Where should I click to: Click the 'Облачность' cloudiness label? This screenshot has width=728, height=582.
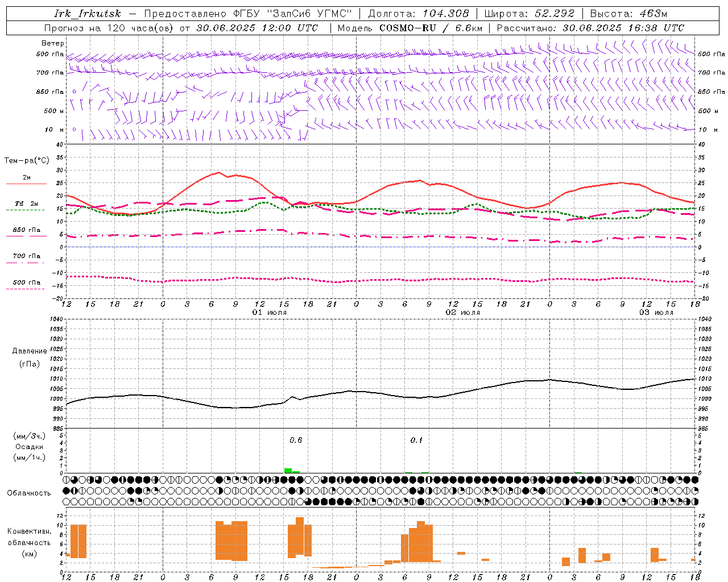[x=29, y=493]
